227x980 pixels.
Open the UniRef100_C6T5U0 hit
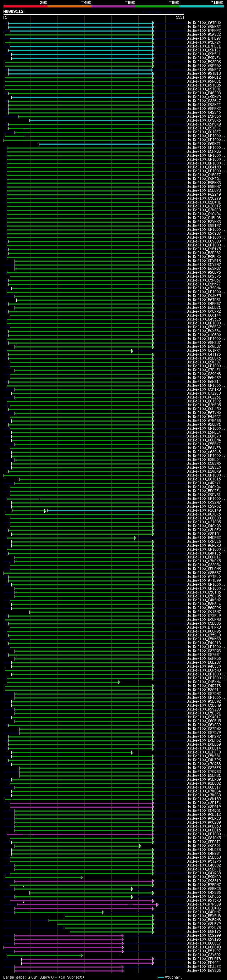pyautogui.click(x=203, y=23)
